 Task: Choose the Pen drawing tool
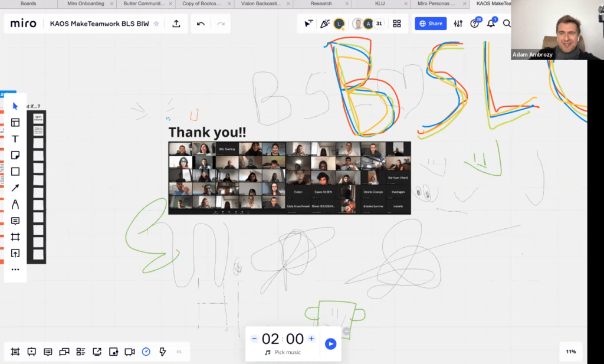pos(15,205)
